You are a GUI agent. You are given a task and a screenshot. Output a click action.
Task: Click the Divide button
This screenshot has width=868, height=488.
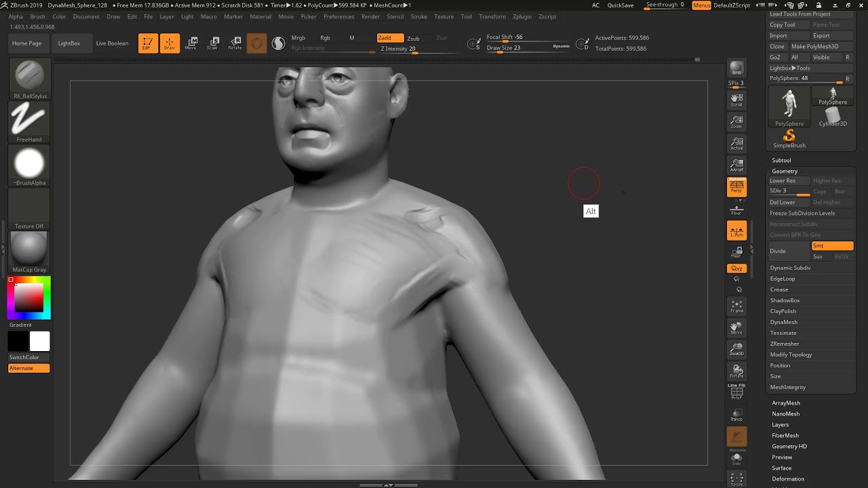[789, 251]
